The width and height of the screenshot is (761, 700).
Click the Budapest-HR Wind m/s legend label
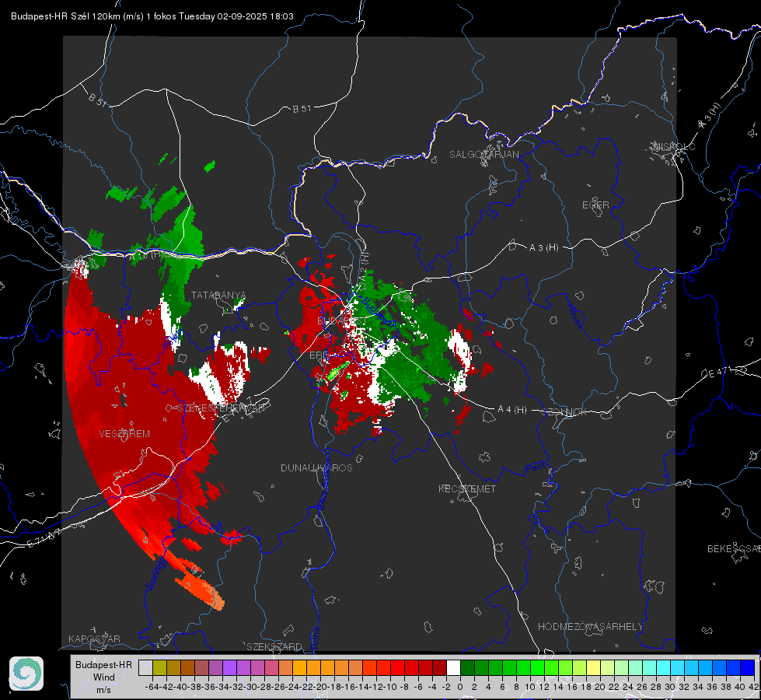(x=104, y=677)
